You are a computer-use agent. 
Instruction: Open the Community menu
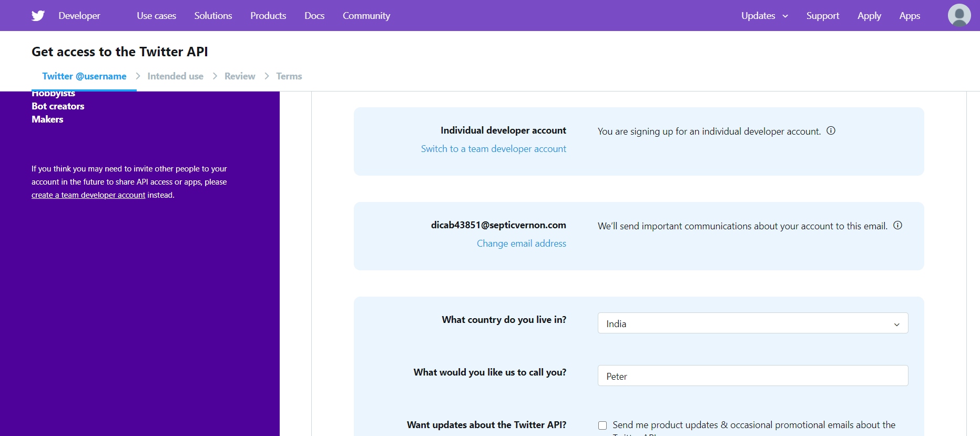click(x=366, y=16)
